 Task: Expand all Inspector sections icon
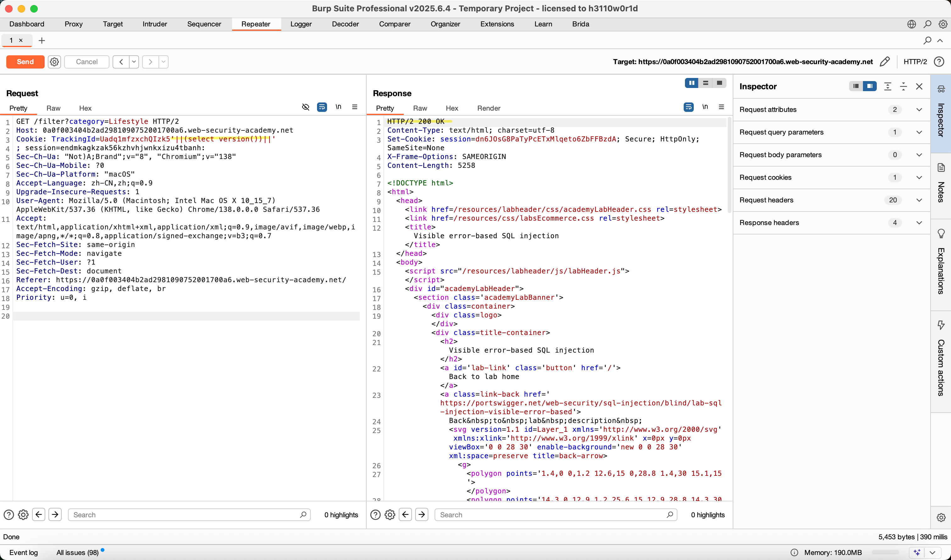[x=887, y=86]
